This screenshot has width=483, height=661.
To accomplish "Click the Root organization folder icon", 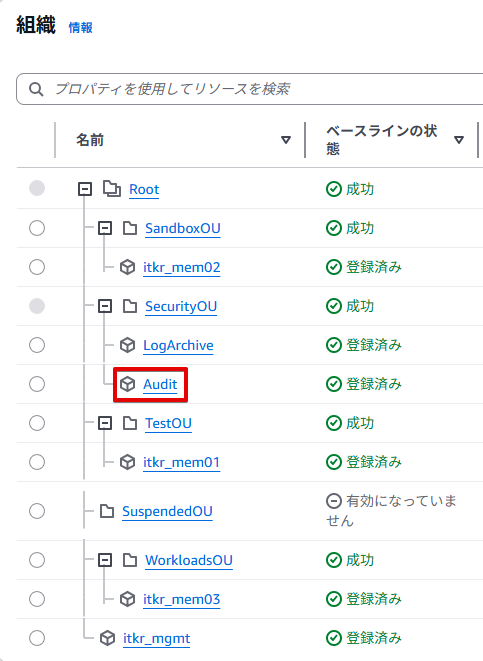I will (112, 189).
